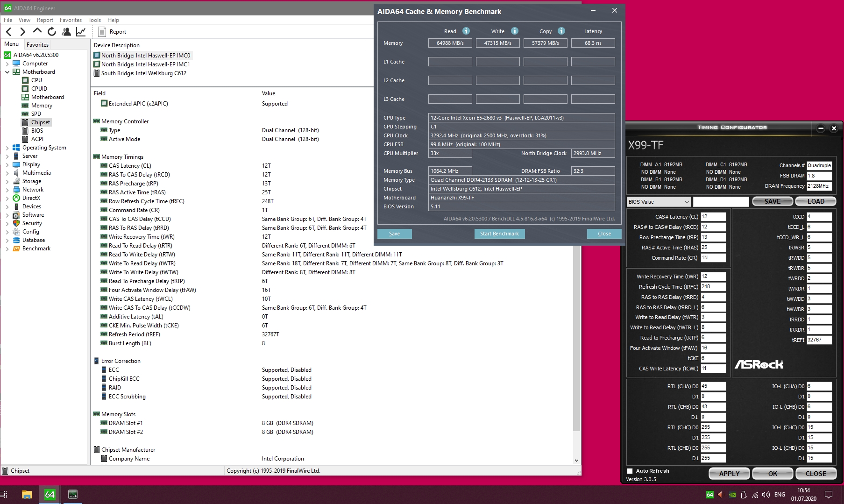
Task: Open the File menu
Action: click(8, 20)
